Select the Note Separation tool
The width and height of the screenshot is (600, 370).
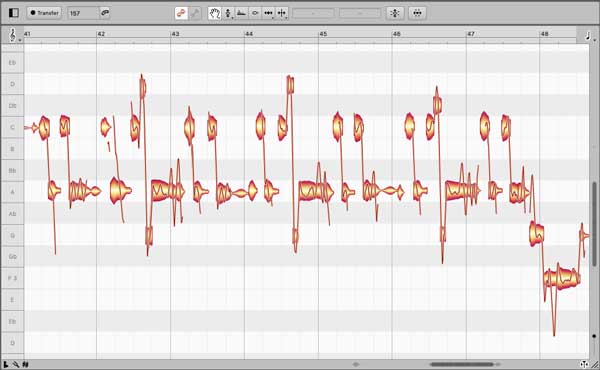[x=282, y=13]
